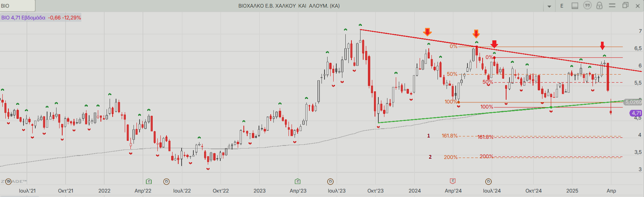Select the red down arrow near Απρ 2025
644x197 pixels.
tap(602, 46)
